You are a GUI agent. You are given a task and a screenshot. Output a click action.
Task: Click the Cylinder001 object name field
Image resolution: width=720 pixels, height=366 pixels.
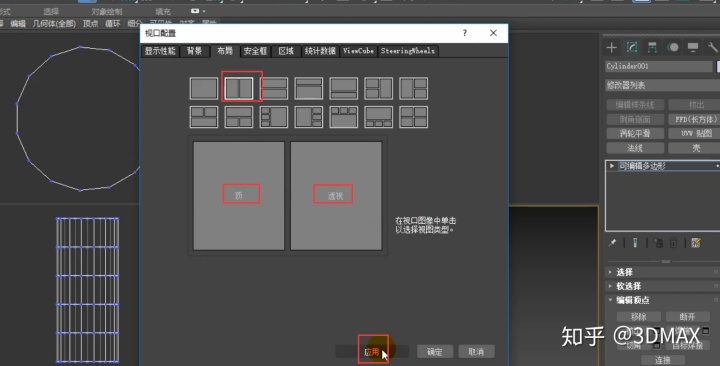pyautogui.click(x=659, y=66)
